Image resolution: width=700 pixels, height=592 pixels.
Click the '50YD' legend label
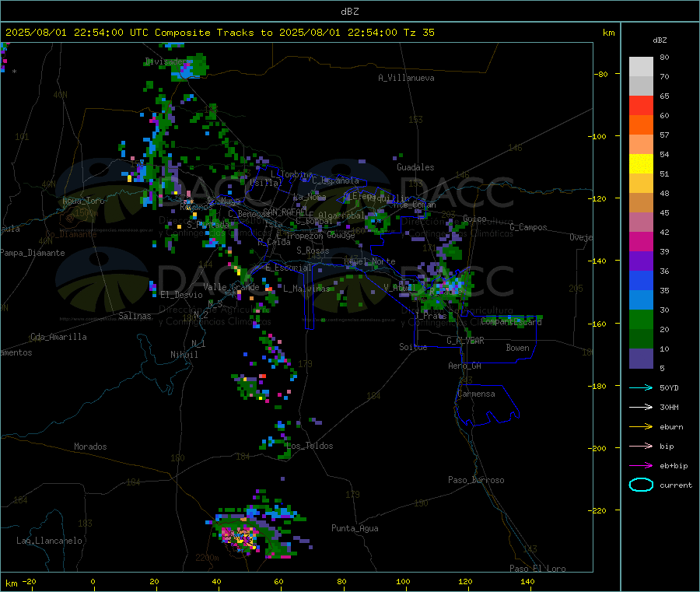[669, 387]
